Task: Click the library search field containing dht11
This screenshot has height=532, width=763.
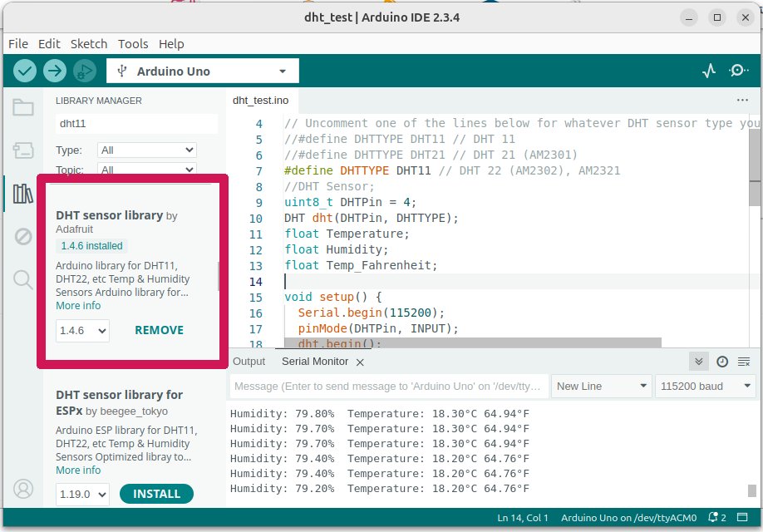Action: coord(135,124)
